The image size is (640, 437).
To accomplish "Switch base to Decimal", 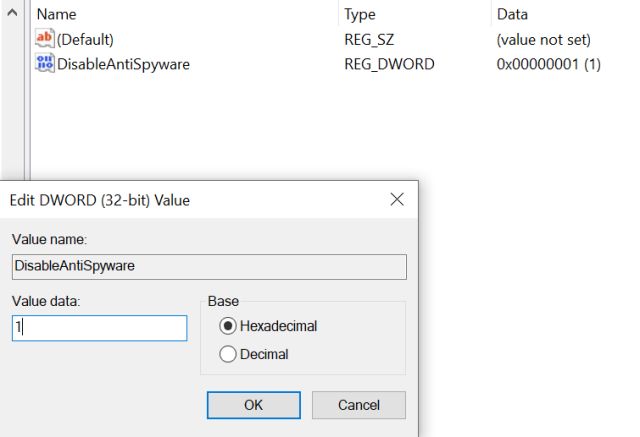I will (228, 354).
